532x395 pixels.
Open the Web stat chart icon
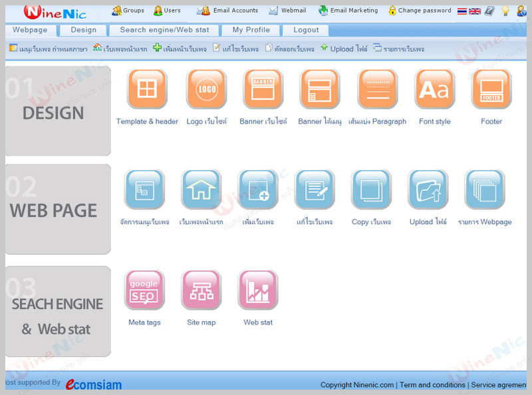(x=258, y=291)
